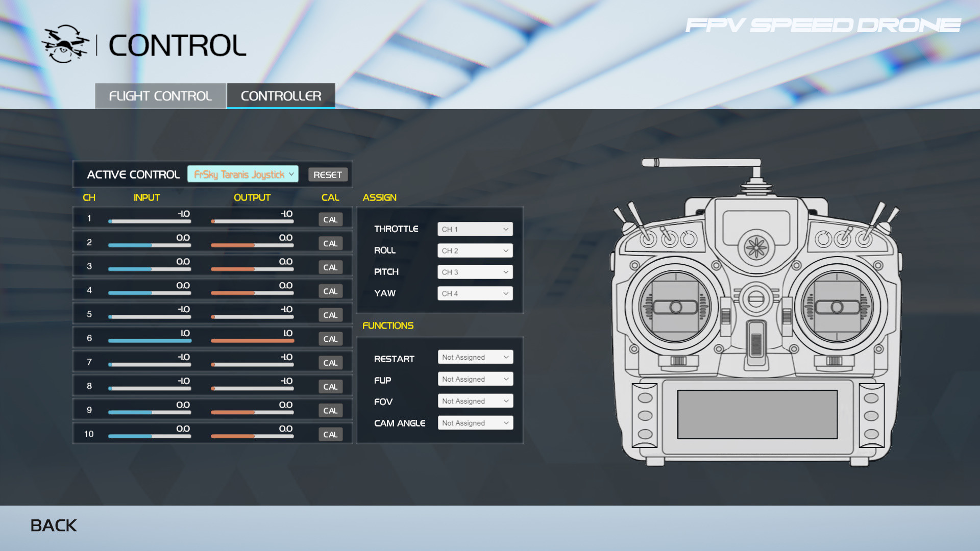This screenshot has height=551, width=980.
Task: Click the right gimbal stick on transmitter
Action: (x=837, y=307)
